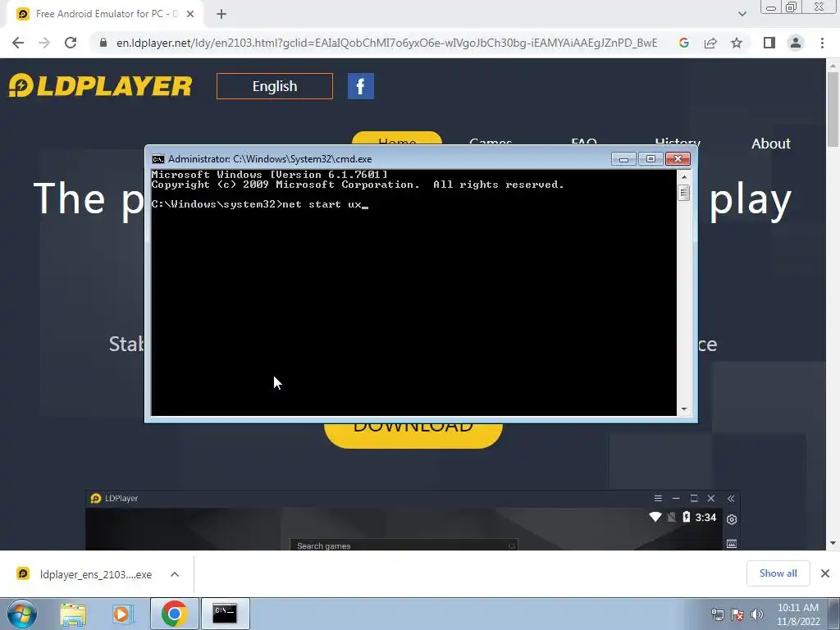Click the cmd window title bar icon

click(158, 159)
